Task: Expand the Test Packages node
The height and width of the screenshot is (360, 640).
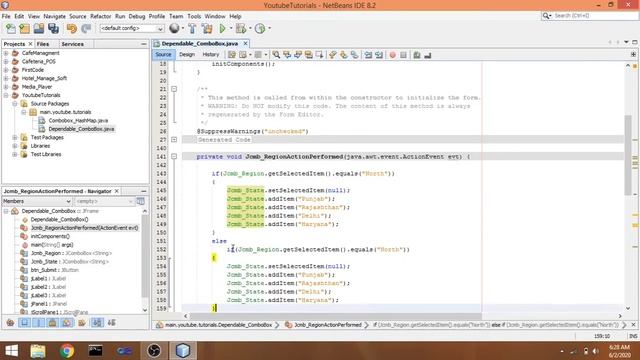Action: pos(15,138)
